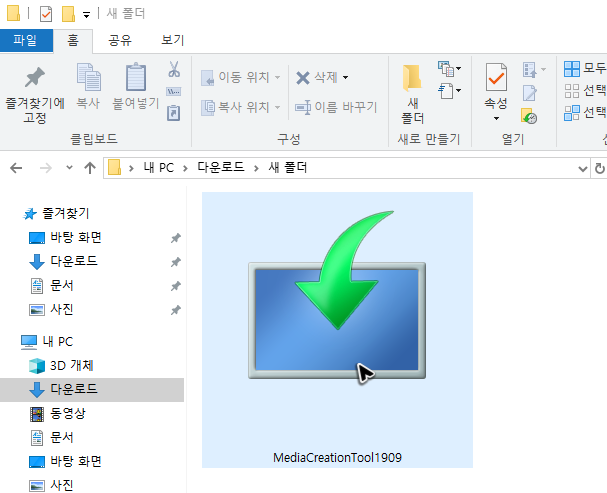The height and width of the screenshot is (493, 607).
Task: Click the copy path icon
Action: click(174, 92)
